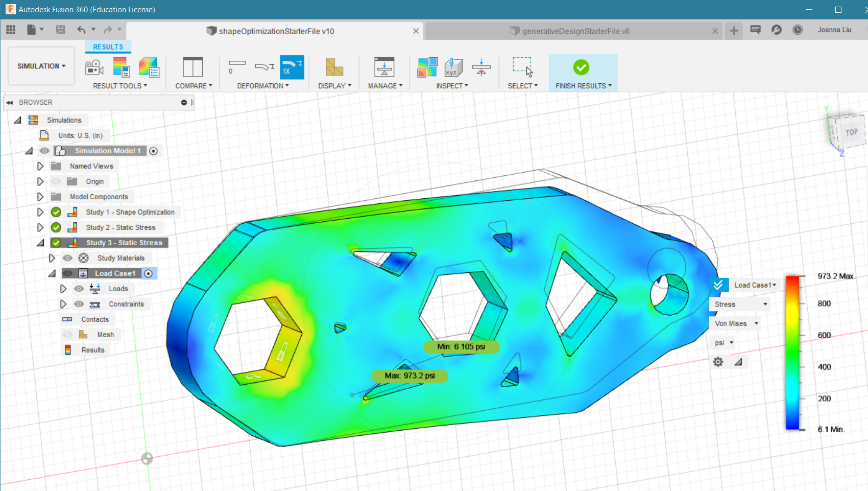
Task: Click the Display mesh icon
Action: coord(334,67)
